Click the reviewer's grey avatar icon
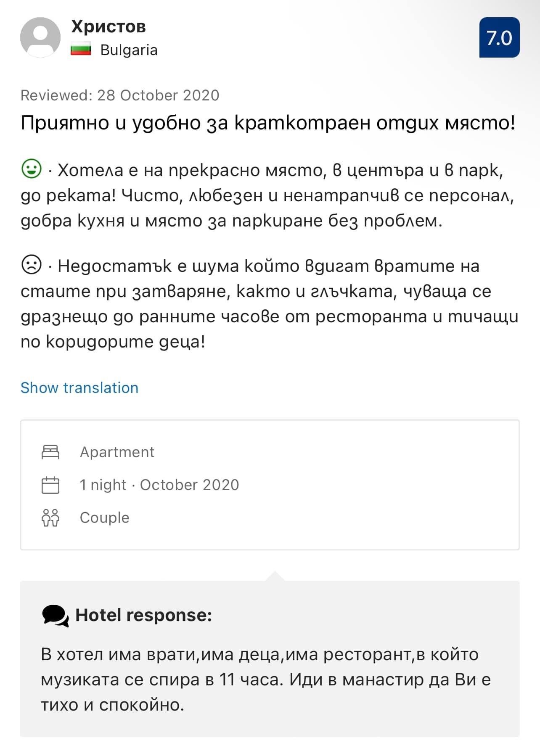 click(x=40, y=37)
